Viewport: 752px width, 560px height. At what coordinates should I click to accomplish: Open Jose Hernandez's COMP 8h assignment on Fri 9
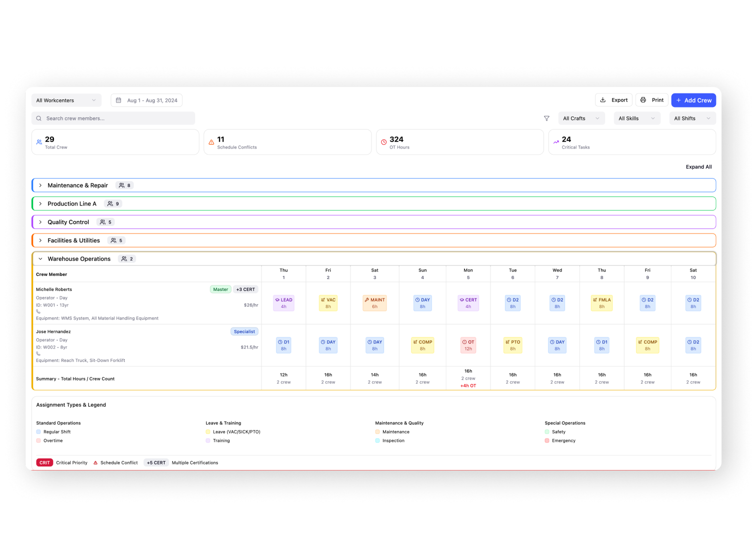[x=647, y=345]
